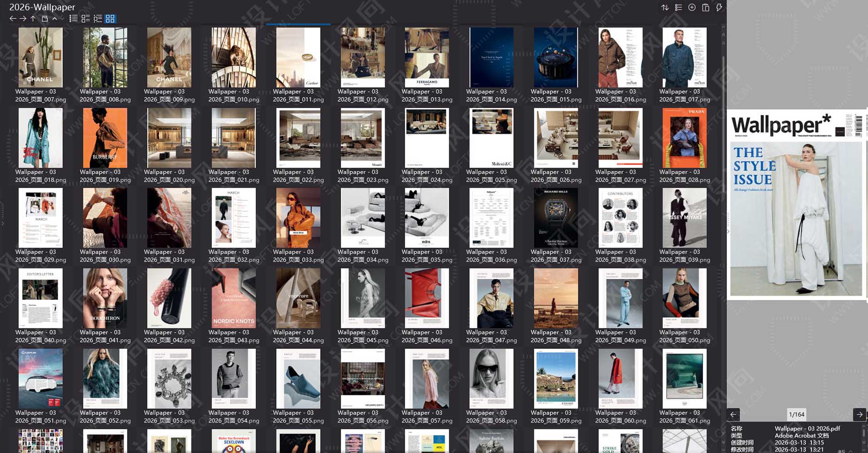Switch to the tiles view layout
The image size is (868, 453).
click(x=86, y=19)
